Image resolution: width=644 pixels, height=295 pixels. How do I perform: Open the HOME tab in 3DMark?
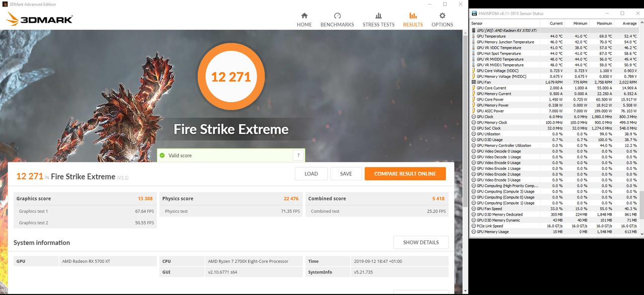[x=304, y=20]
